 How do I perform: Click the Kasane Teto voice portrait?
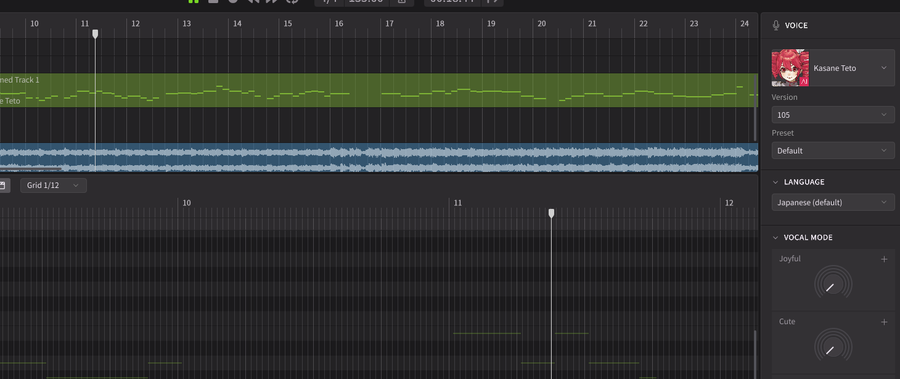coord(790,68)
